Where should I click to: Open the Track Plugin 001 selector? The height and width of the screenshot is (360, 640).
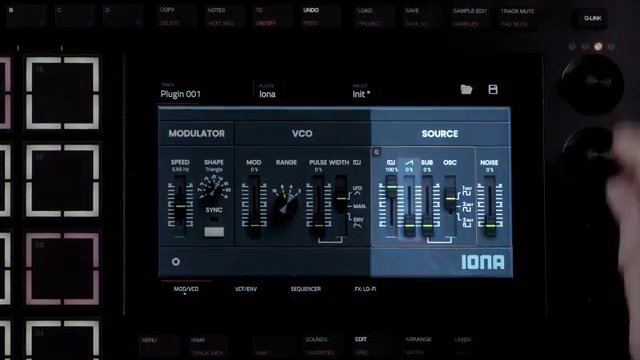pos(180,91)
